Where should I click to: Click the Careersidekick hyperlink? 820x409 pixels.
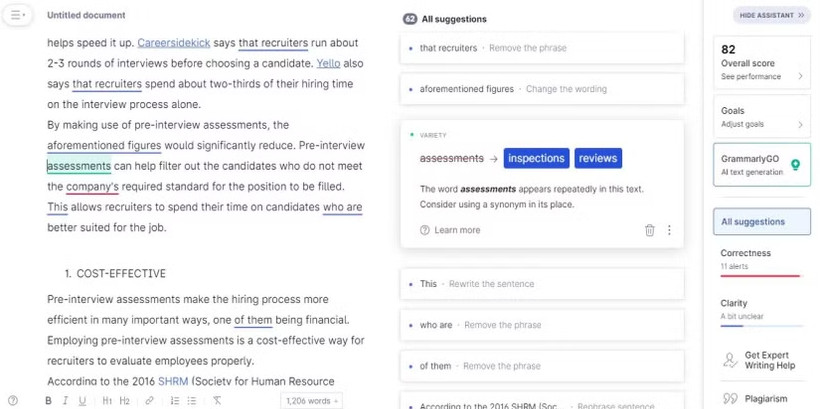click(174, 43)
